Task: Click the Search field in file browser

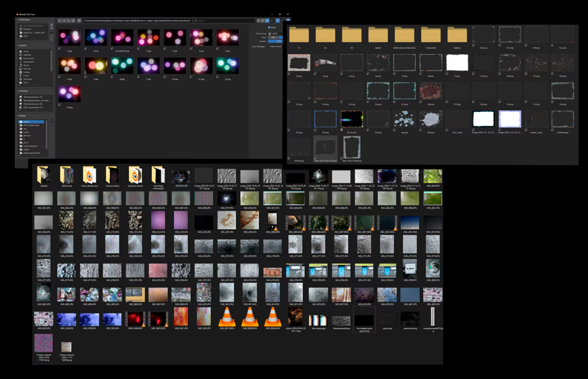Action: pos(224,21)
